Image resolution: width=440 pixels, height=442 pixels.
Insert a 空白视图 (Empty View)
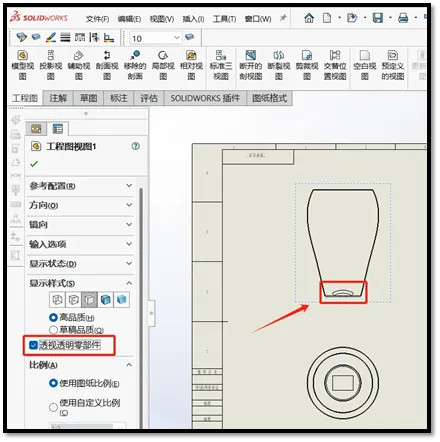(365, 65)
